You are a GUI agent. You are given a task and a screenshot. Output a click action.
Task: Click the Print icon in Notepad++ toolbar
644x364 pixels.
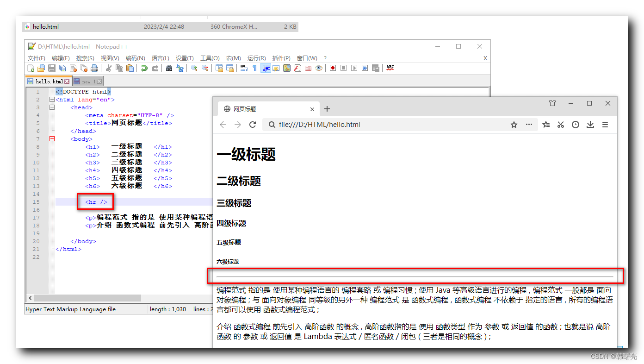[94, 68]
